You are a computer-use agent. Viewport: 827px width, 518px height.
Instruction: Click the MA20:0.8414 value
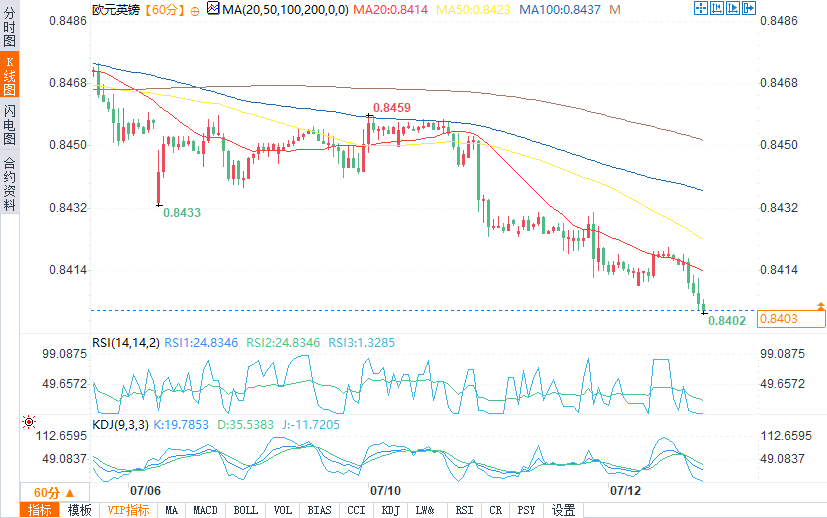(x=390, y=9)
